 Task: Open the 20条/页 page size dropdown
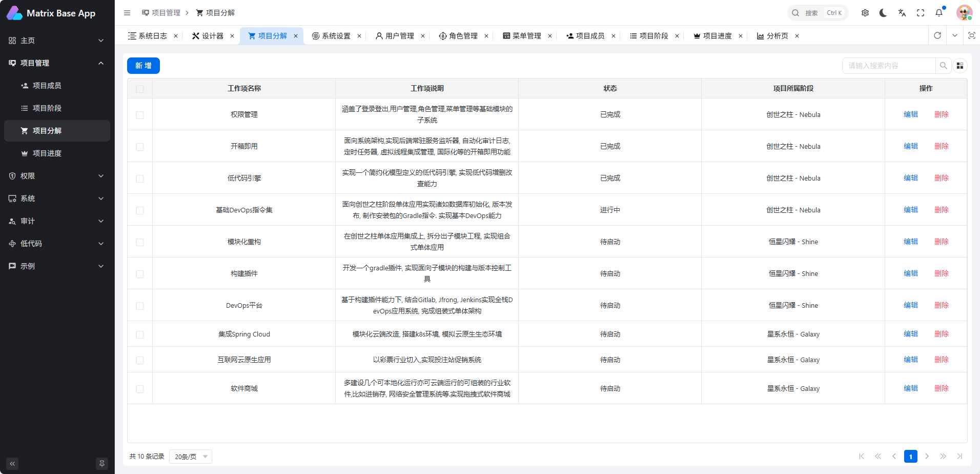click(191, 457)
